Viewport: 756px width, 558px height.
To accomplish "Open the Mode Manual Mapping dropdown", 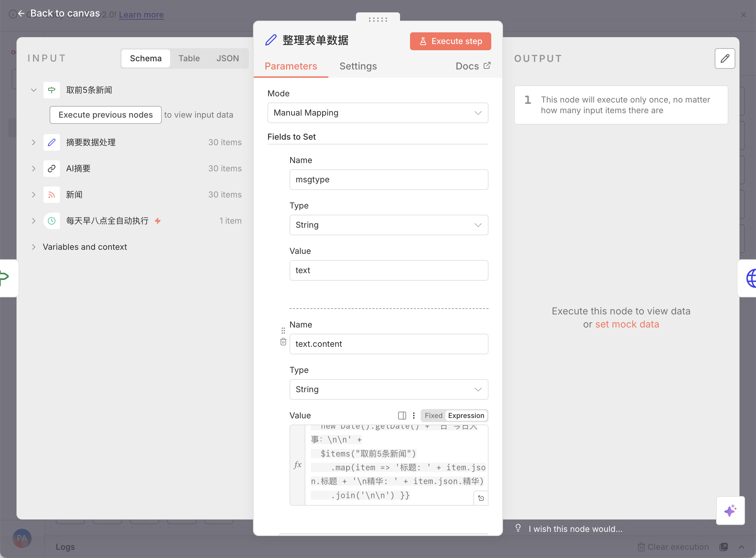I will click(x=378, y=113).
